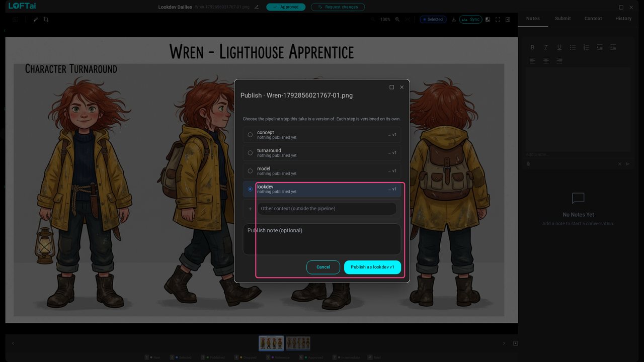Viewport: 644px width, 362px height.
Task: Cancel the publish dialog
Action: (323, 267)
